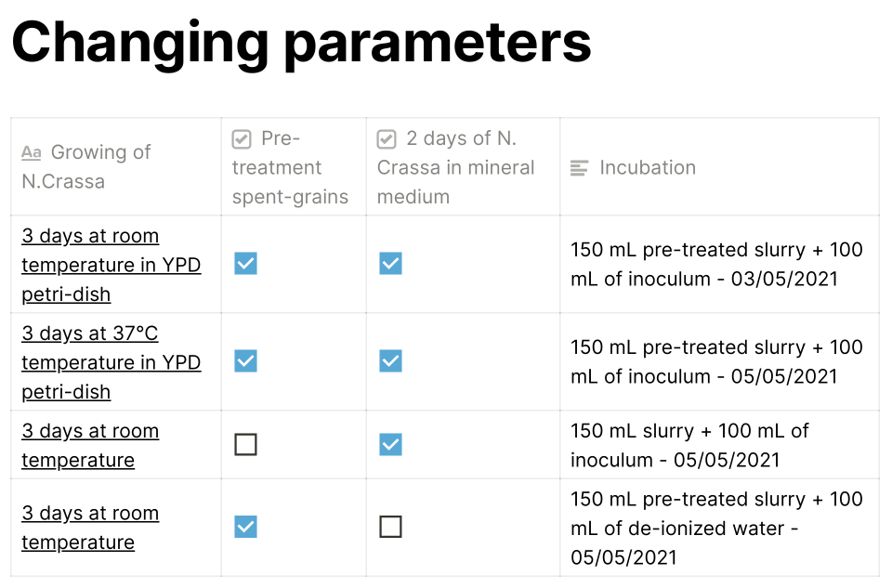Uncheck mineral medium box for YPD room temperature row

(x=390, y=264)
